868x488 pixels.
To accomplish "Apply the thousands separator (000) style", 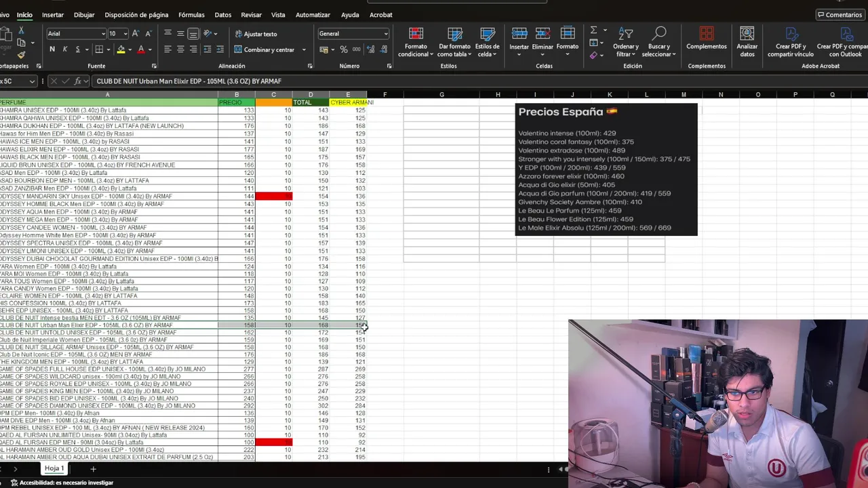I will pos(357,49).
